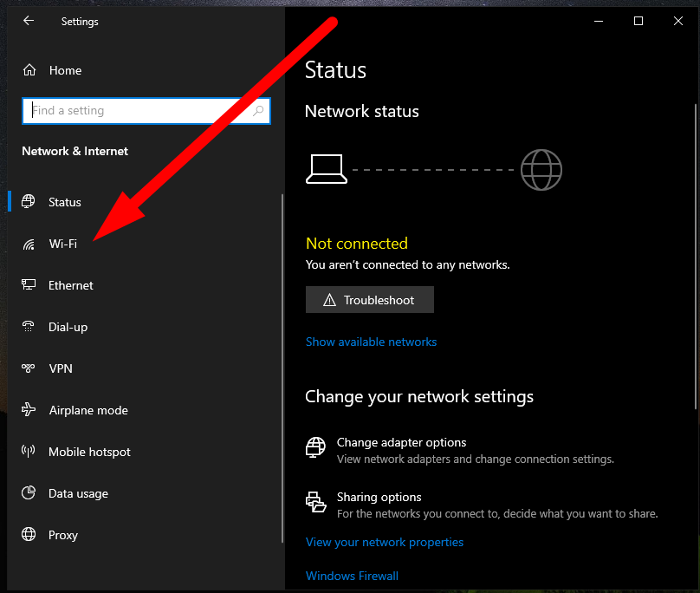Click the sidebar vertical scrollbar
This screenshot has width=700, height=593.
pyautogui.click(x=282, y=368)
